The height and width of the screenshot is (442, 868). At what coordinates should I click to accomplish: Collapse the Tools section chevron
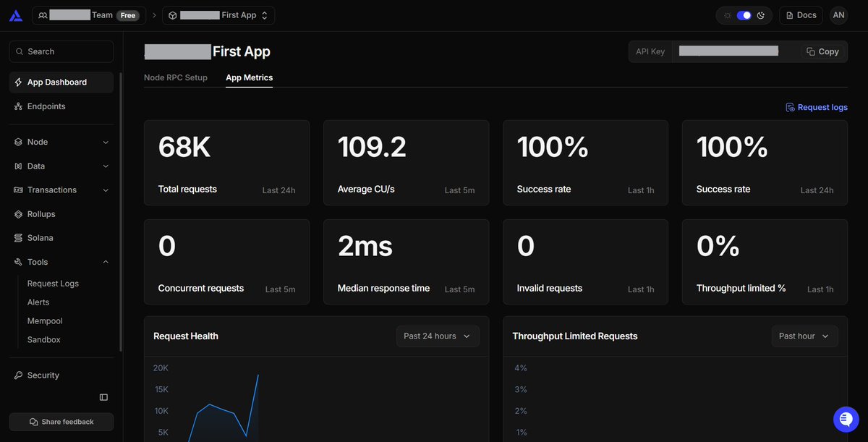pos(106,262)
